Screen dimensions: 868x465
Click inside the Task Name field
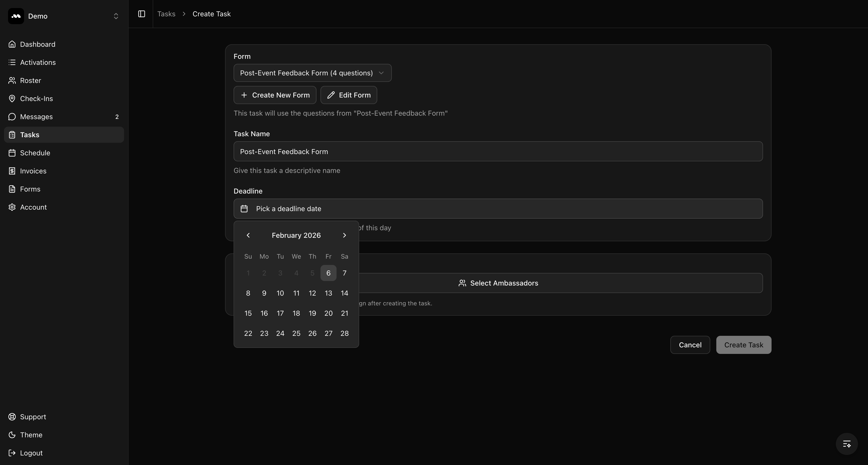tap(498, 151)
